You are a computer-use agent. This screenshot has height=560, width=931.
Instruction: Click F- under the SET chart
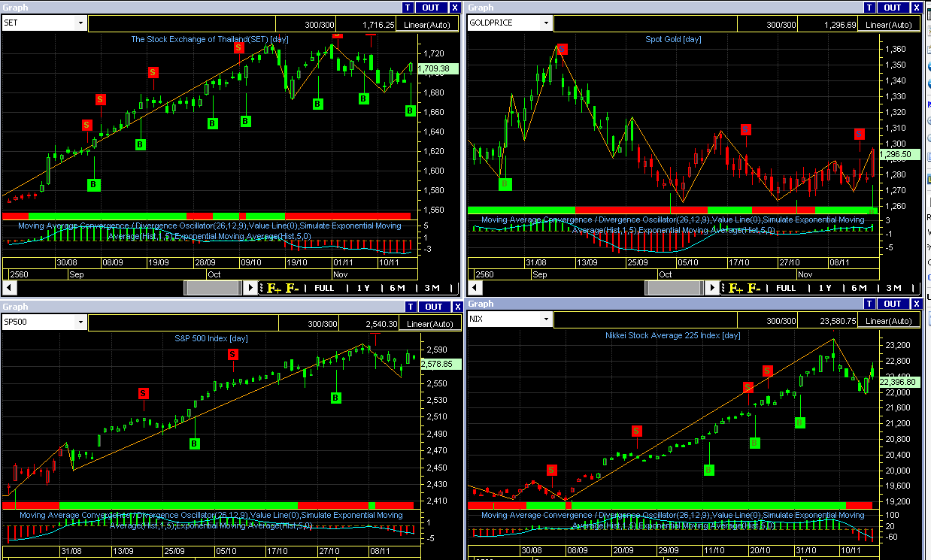(293, 288)
